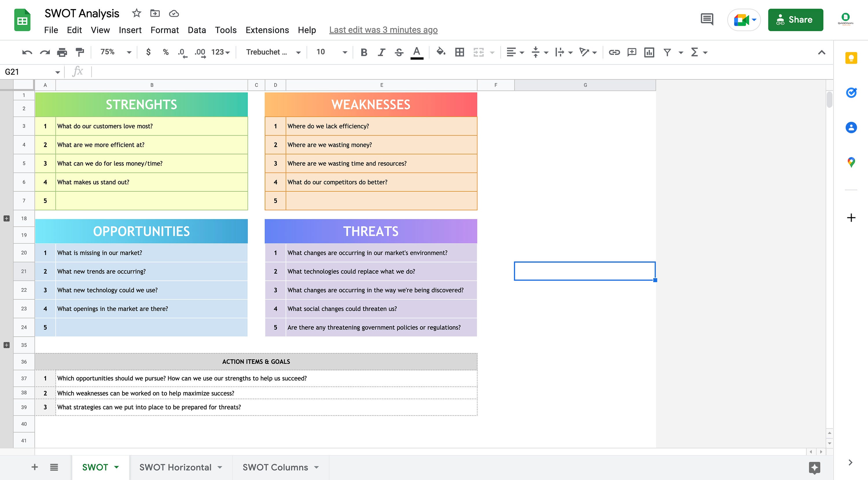Insert a comment
868x480 pixels.
click(631, 52)
